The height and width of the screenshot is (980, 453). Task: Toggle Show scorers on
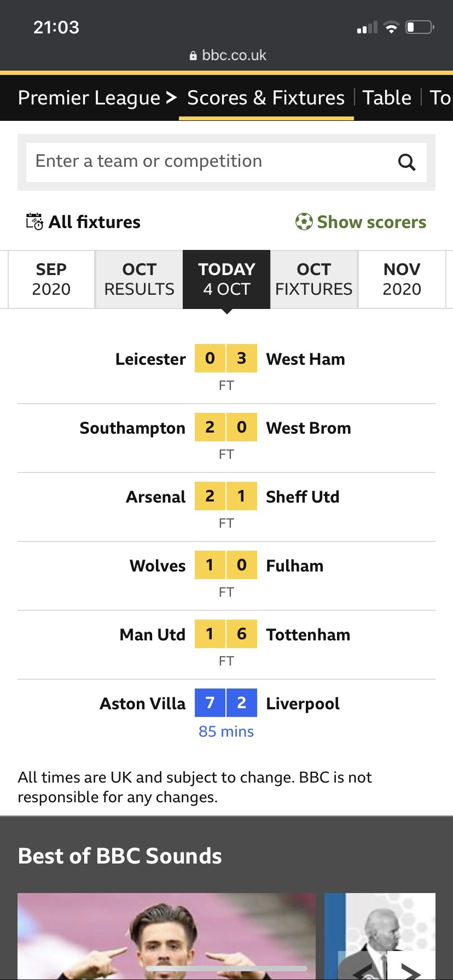[361, 221]
